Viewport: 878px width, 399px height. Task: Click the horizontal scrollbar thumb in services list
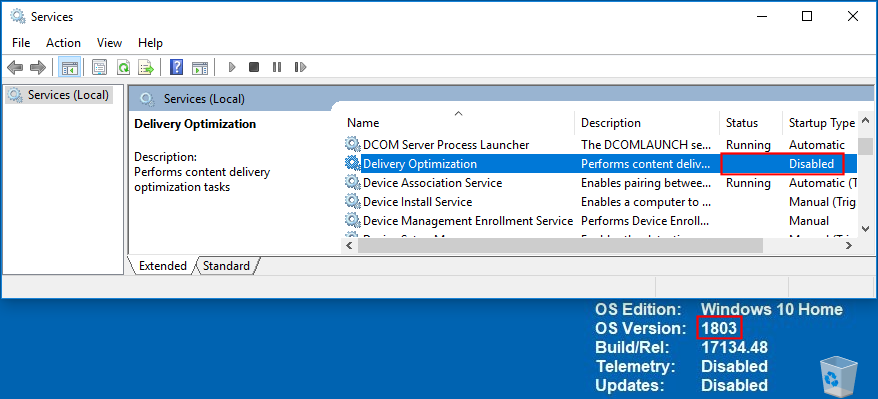coord(560,245)
